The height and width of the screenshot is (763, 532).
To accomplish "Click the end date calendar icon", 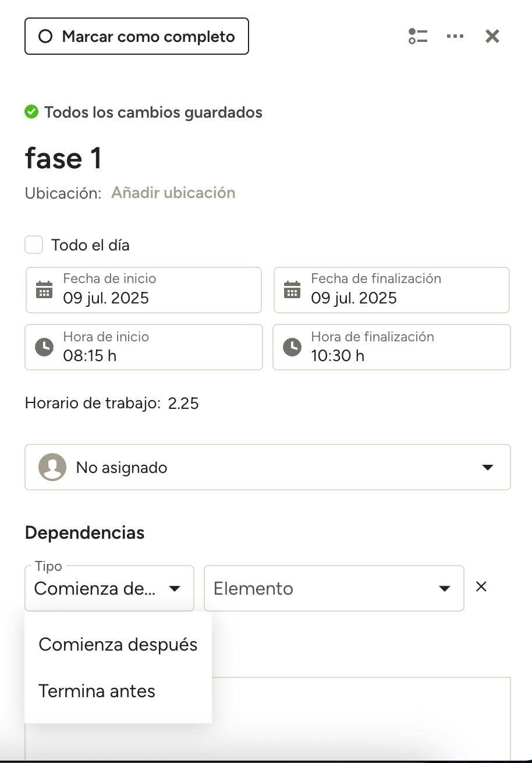I will pyautogui.click(x=292, y=289).
